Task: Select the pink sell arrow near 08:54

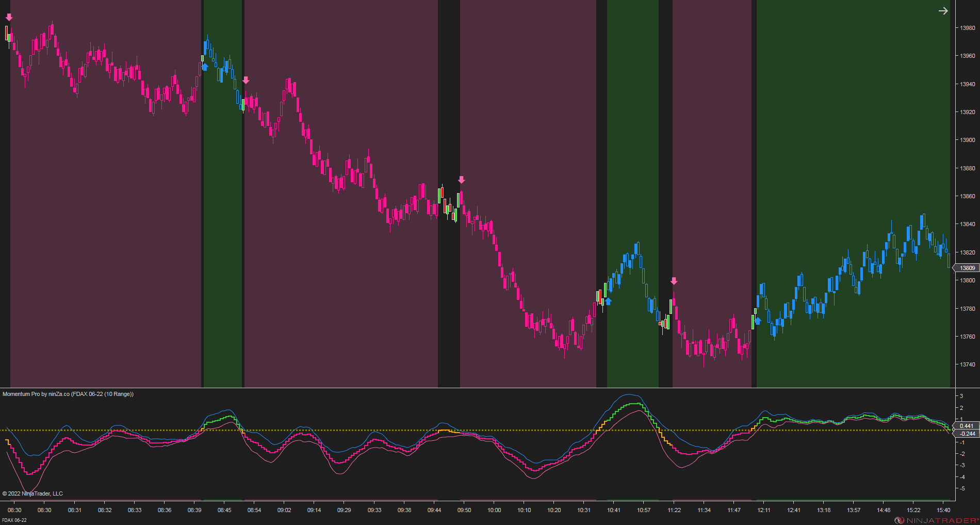Action: point(246,80)
